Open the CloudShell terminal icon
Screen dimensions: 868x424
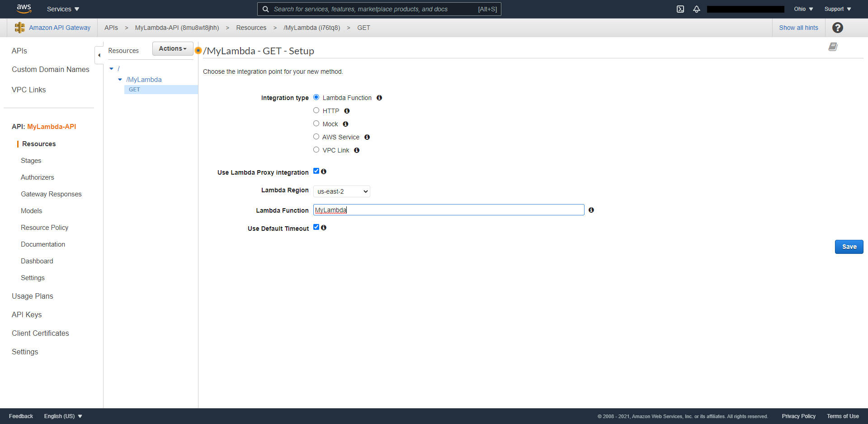680,9
